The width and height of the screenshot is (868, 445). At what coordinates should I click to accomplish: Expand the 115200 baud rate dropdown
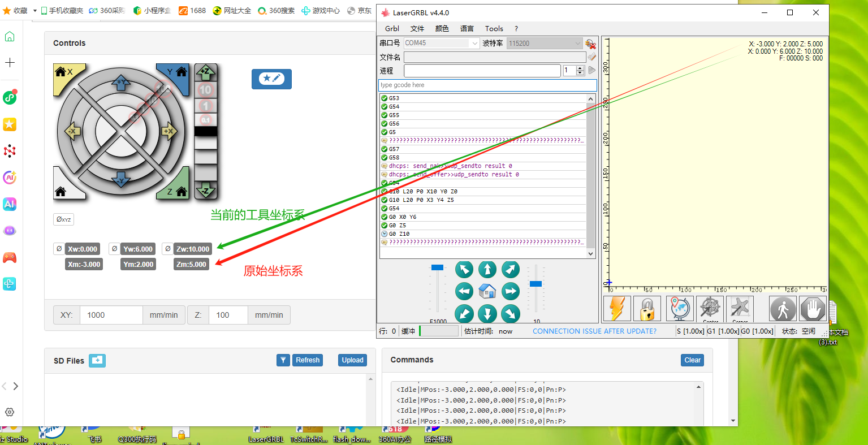577,42
